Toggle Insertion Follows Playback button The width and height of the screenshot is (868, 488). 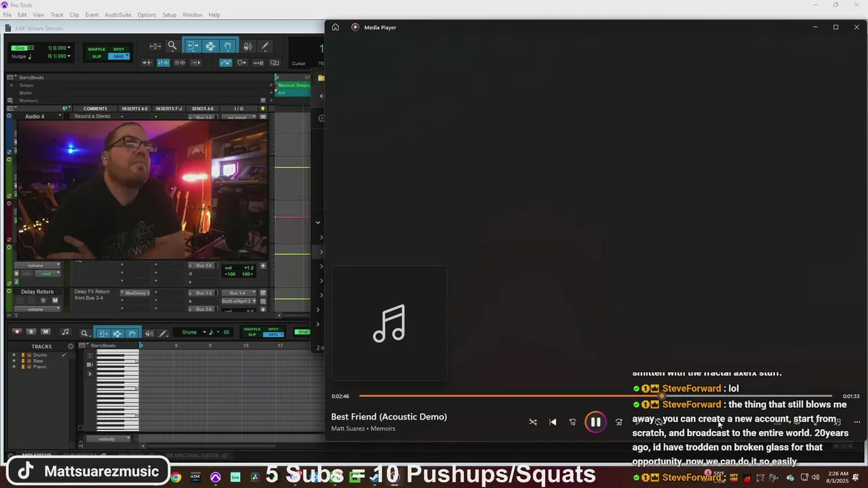click(x=196, y=62)
